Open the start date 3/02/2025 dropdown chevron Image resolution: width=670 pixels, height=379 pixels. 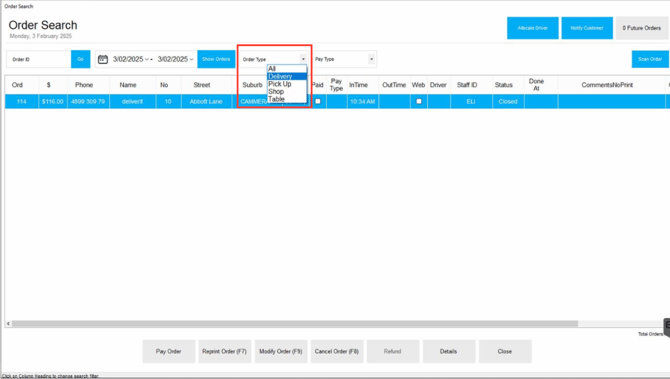tap(147, 59)
